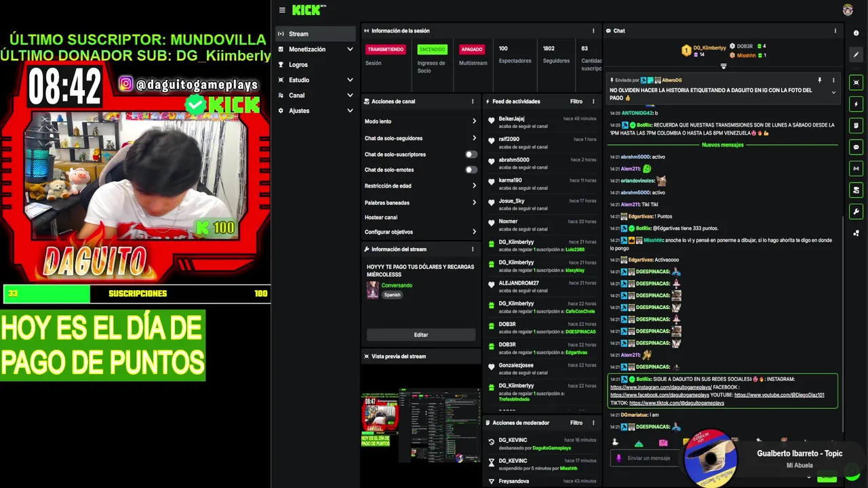Open Chat de solo-seguidores settings arrow
Viewport: 868px width, 488px height.
pos(474,138)
